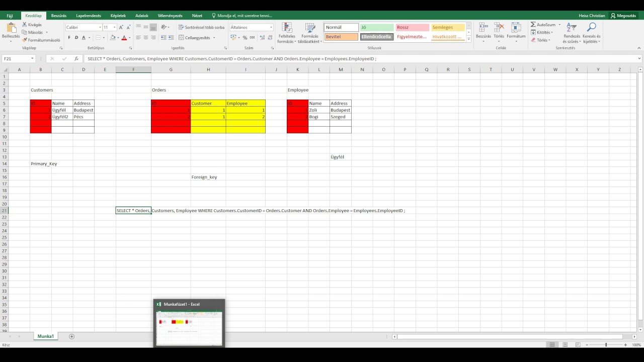Open Rendezés és szűrés sort and filter
The height and width of the screenshot is (362, 644).
(x=572, y=33)
